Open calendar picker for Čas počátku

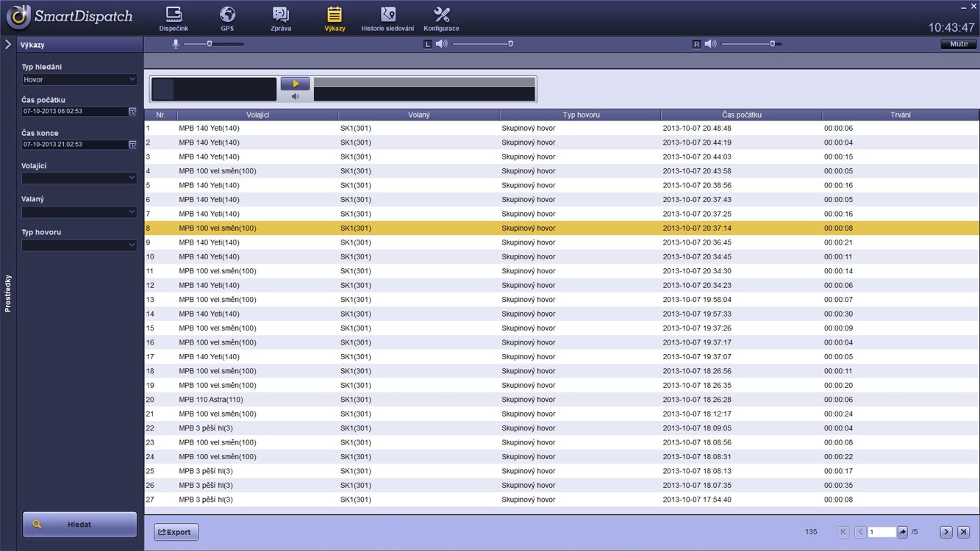pyautogui.click(x=132, y=112)
